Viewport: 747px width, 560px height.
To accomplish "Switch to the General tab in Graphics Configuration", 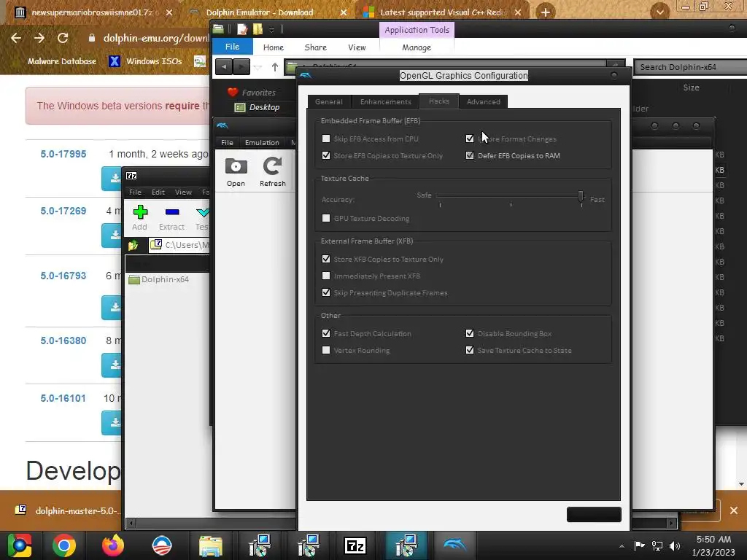I will tap(329, 102).
